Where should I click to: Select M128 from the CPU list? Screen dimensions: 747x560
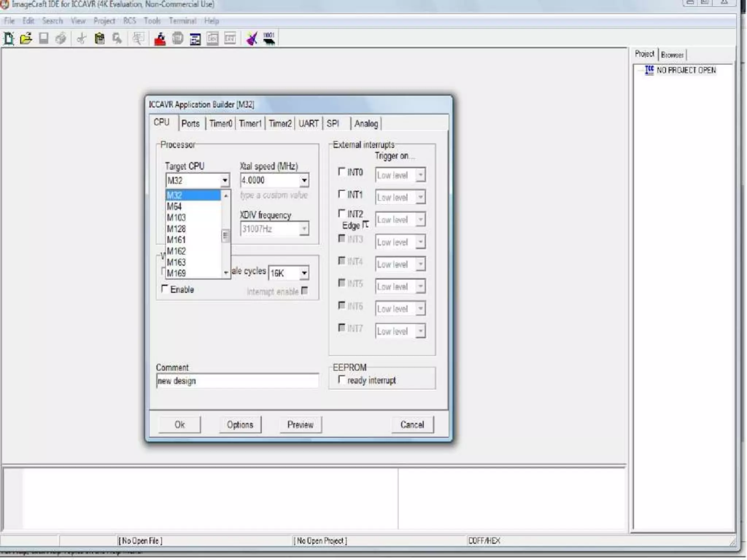pyautogui.click(x=193, y=229)
